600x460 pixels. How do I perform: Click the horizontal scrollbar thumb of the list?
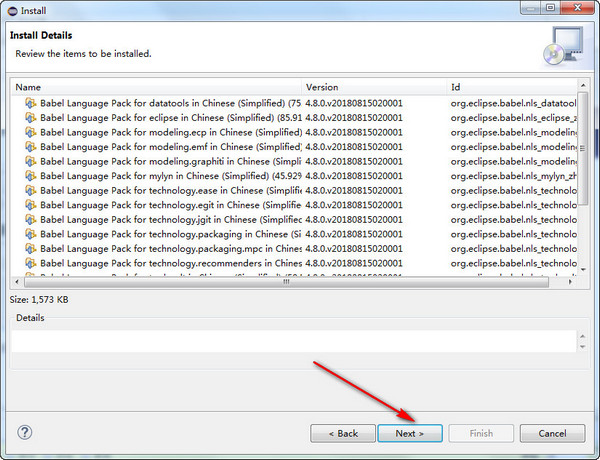[286, 282]
